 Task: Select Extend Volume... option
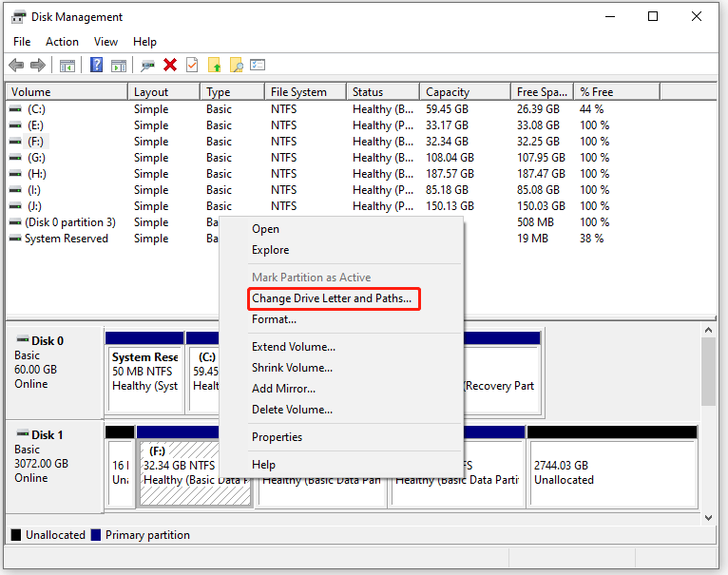[x=341, y=347]
